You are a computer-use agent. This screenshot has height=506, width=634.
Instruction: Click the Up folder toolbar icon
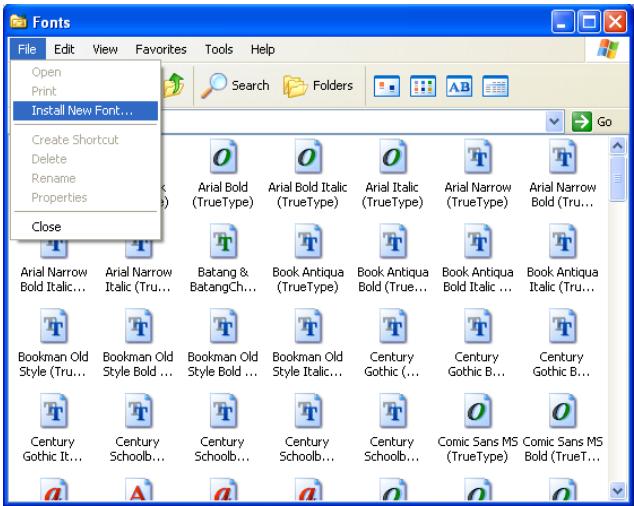pyautogui.click(x=174, y=86)
